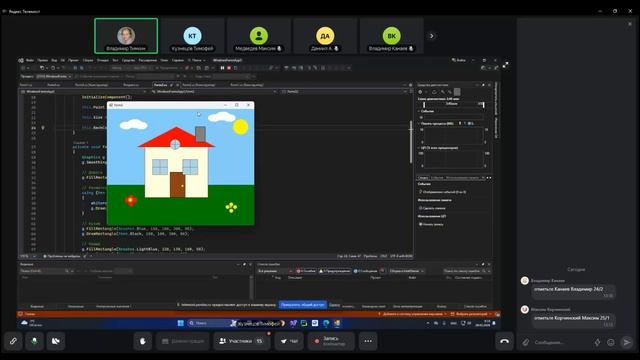Image resolution: width=640 pixels, height=360 pixels.
Task: Click the zoom-in icon in diagnostics toolbar
Action: click(x=442, y=92)
